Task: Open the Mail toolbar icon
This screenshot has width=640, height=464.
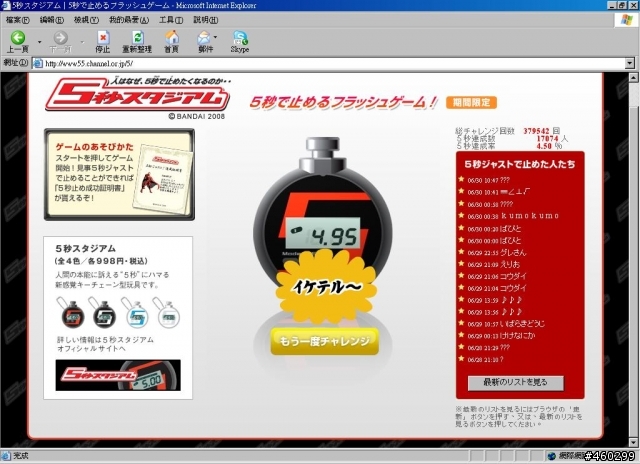Action: pos(203,38)
